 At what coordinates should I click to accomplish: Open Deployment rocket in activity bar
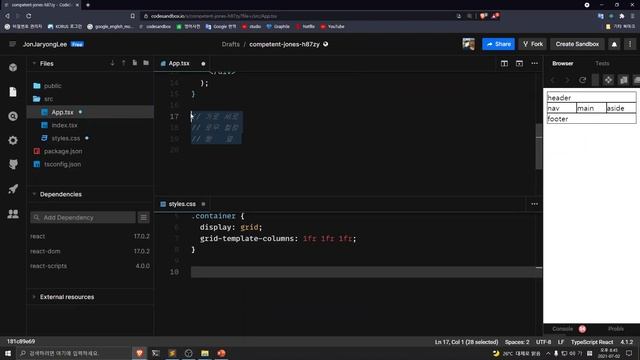(13, 189)
